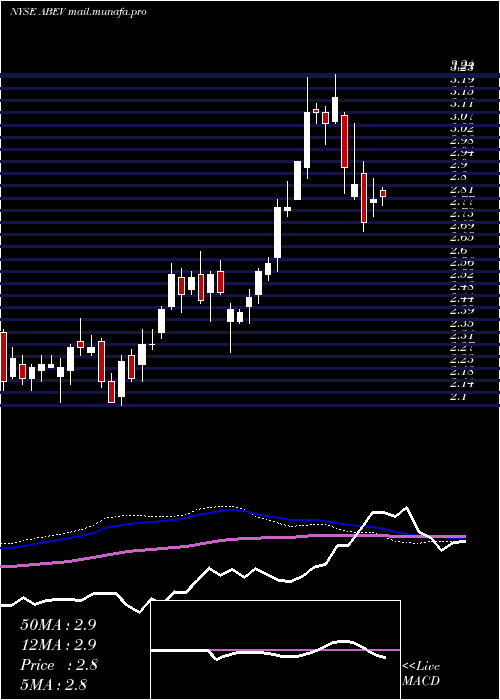This screenshot has width=500, height=700.
Task: Select the 3.19 price axis label
Action: click(x=462, y=79)
